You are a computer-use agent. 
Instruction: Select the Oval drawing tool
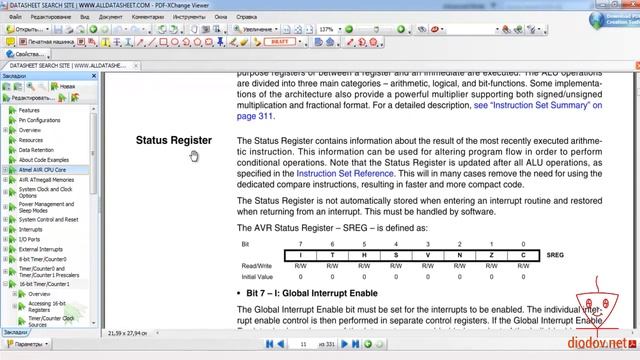click(x=175, y=42)
